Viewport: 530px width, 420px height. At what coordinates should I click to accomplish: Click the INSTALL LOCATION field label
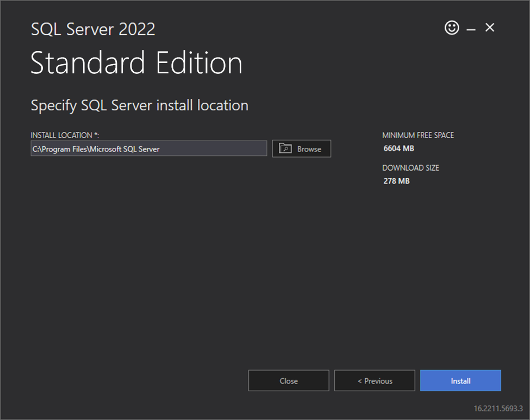point(60,135)
